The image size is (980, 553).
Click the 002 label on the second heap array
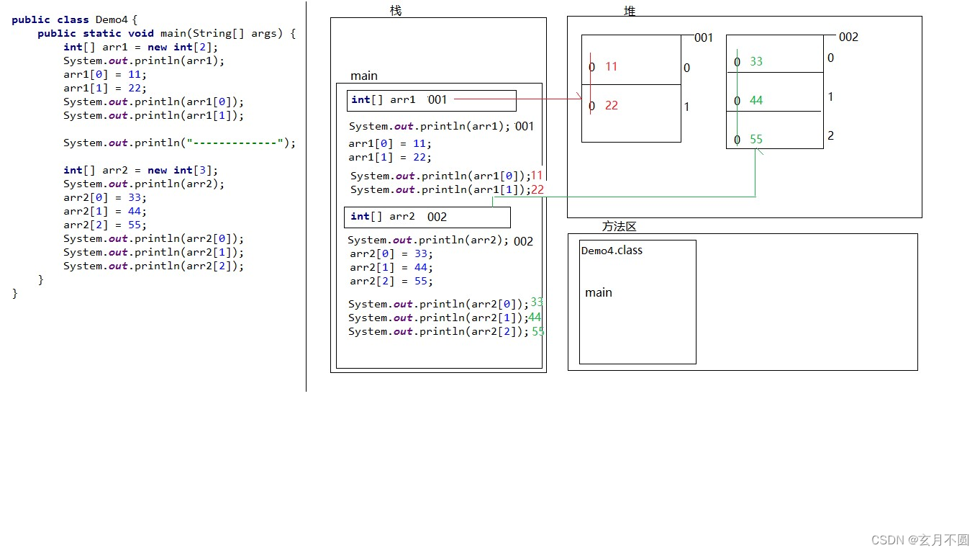point(848,37)
